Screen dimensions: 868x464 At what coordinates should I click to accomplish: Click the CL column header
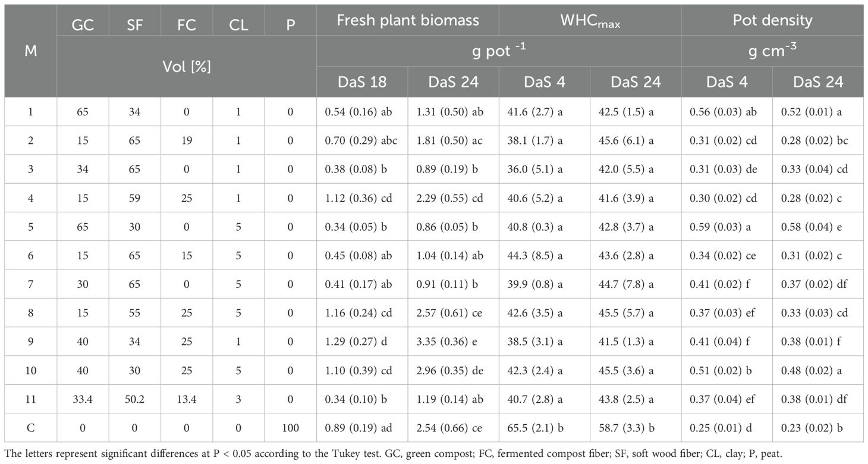pyautogui.click(x=238, y=26)
